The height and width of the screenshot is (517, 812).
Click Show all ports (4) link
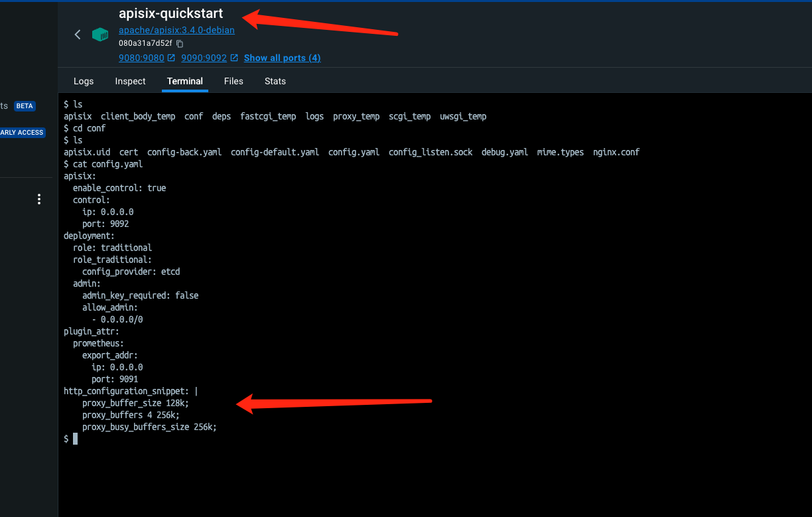pyautogui.click(x=282, y=58)
